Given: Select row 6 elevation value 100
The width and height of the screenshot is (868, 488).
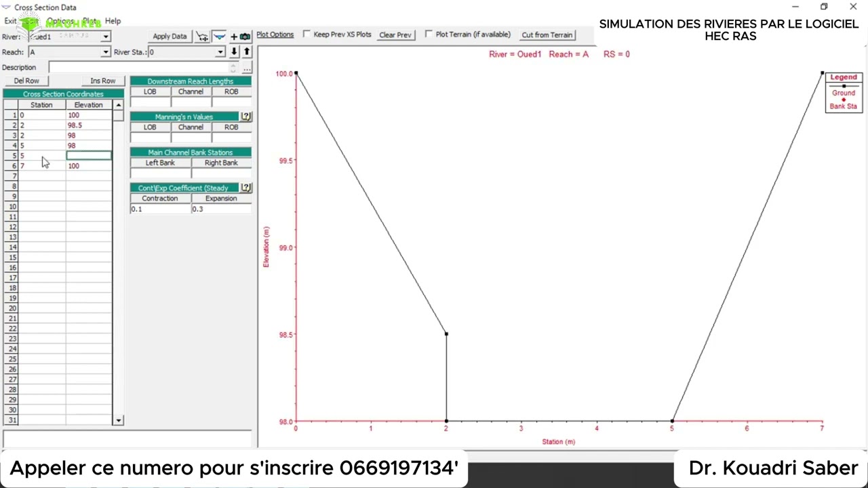Looking at the screenshot, I should (x=89, y=166).
